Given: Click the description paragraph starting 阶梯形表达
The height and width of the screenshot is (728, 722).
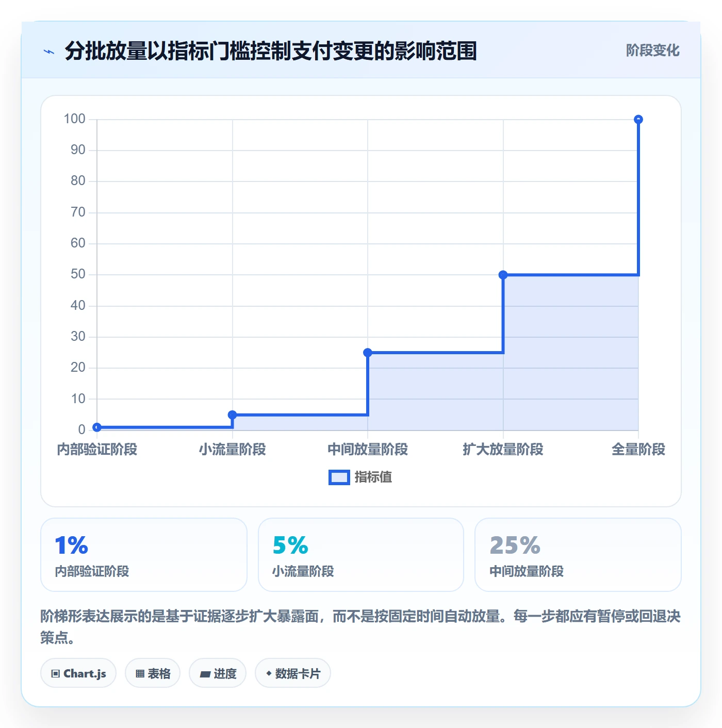Looking at the screenshot, I should click(360, 627).
